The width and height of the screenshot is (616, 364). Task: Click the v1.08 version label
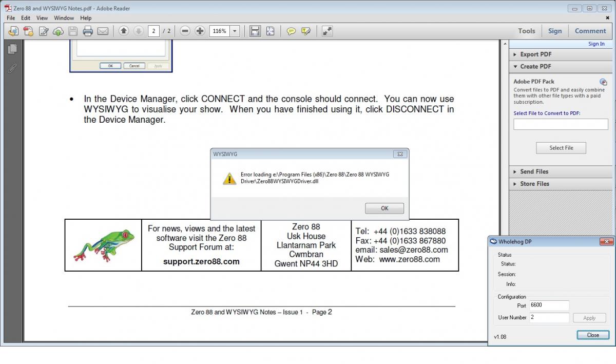point(500,337)
